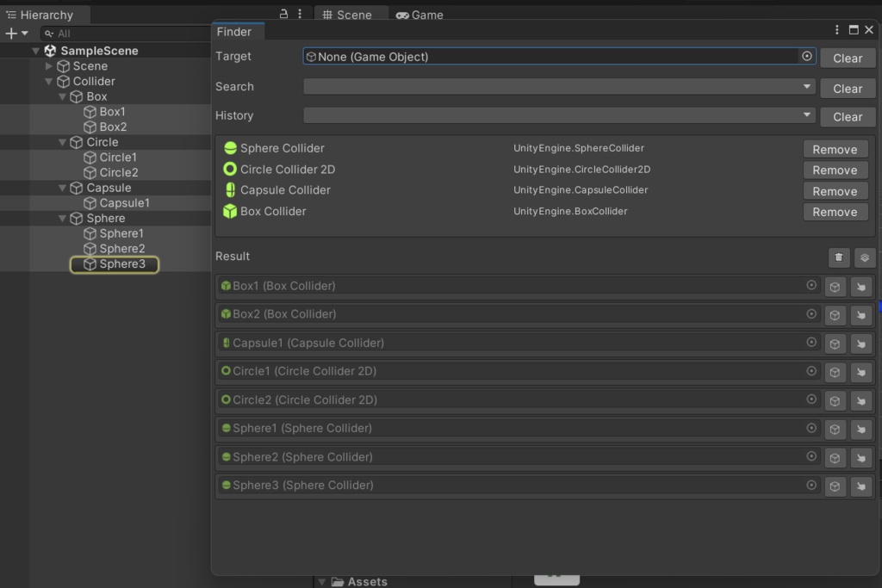Screen dimensions: 882x588
Task: Click the cube icon in Sphere1 result row
Action: [x=835, y=430]
